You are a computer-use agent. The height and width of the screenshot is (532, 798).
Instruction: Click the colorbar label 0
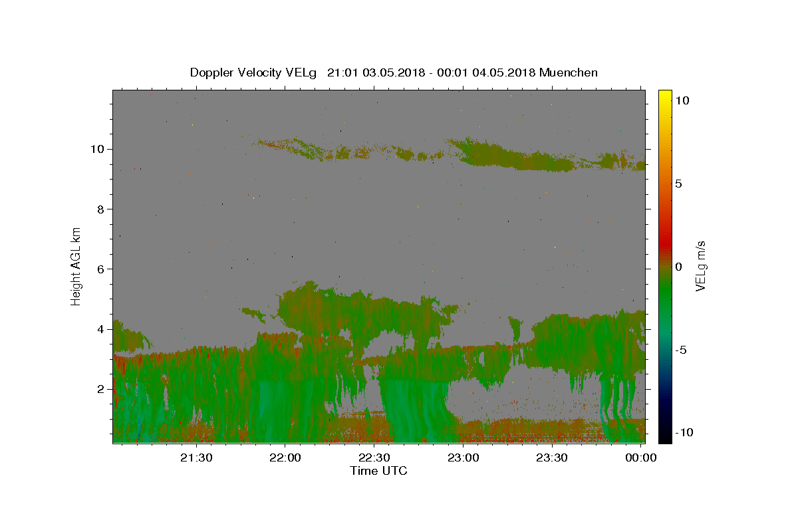pyautogui.click(x=678, y=267)
